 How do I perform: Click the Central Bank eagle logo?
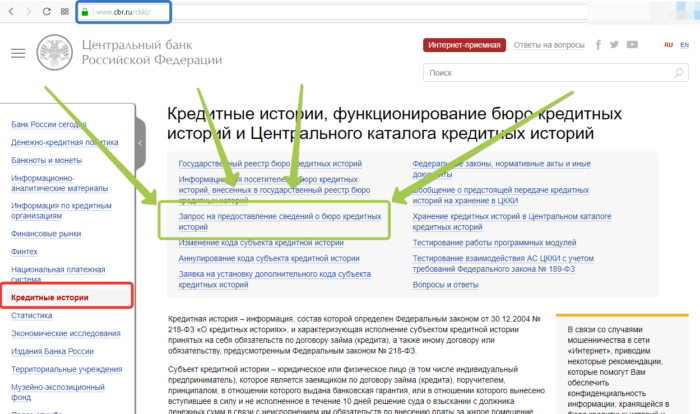52,53
